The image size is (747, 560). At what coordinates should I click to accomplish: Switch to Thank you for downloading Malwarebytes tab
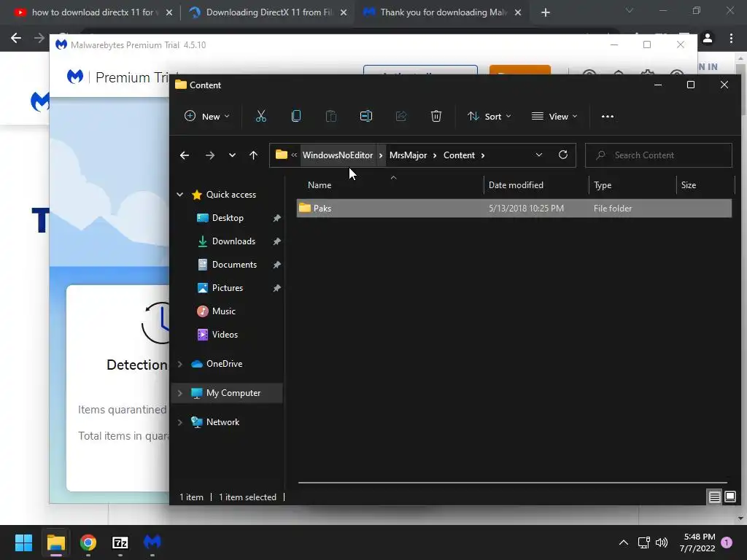point(444,12)
